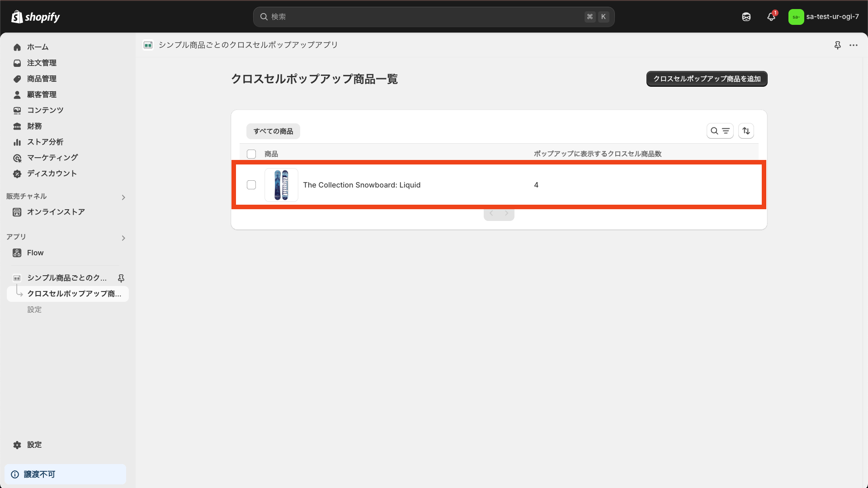Click The Collection Snowboard product thumbnail

tap(281, 185)
